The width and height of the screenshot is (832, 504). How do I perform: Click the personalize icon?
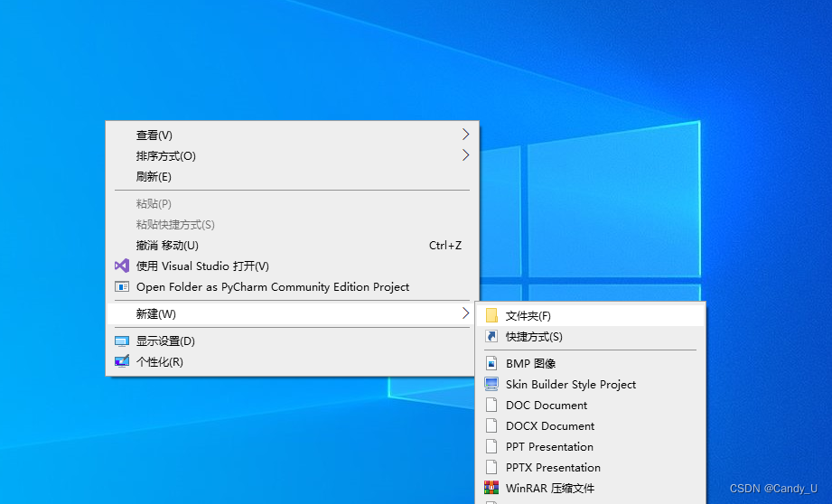(122, 361)
